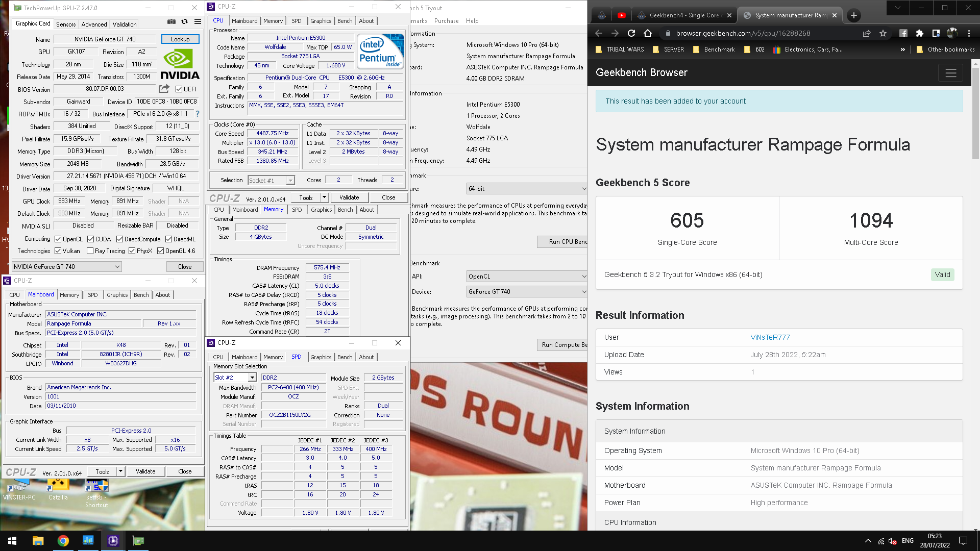Open the setfsb desktop shortcut

96,493
